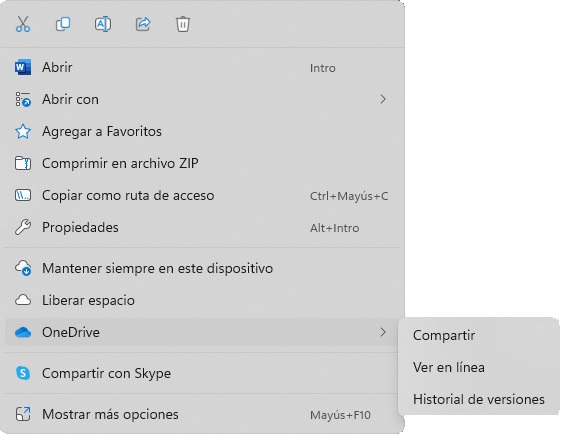Expand the Abrir con submenu arrow

click(x=383, y=99)
